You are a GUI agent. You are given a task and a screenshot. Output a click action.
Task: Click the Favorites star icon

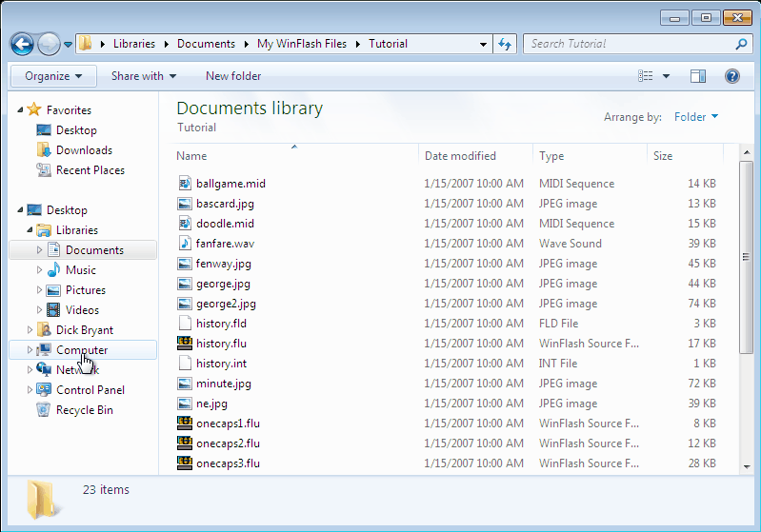pyautogui.click(x=34, y=109)
